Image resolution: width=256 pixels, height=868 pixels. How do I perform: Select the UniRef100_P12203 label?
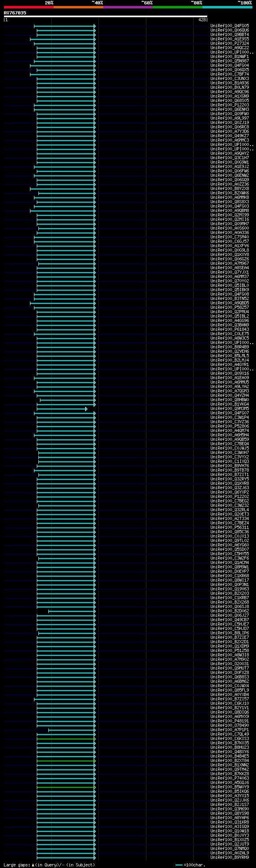230,105
